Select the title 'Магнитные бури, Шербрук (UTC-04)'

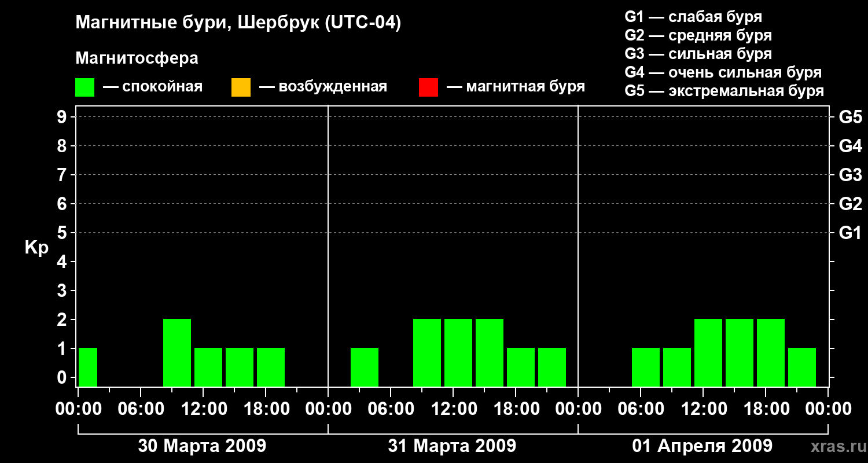238,24
